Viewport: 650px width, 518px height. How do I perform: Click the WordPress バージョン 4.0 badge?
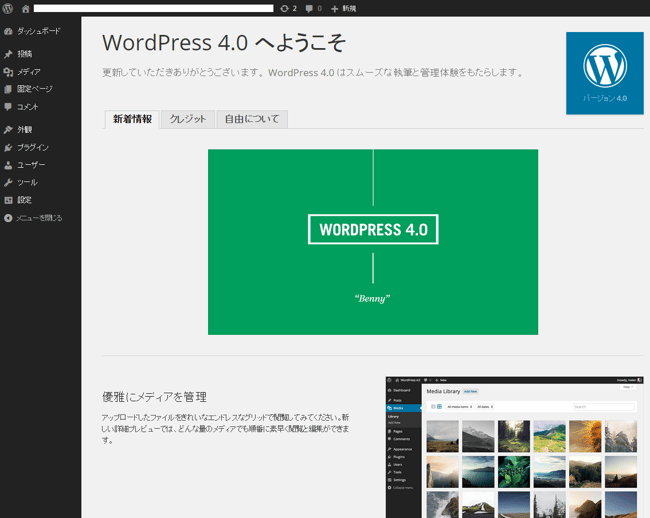click(x=605, y=73)
